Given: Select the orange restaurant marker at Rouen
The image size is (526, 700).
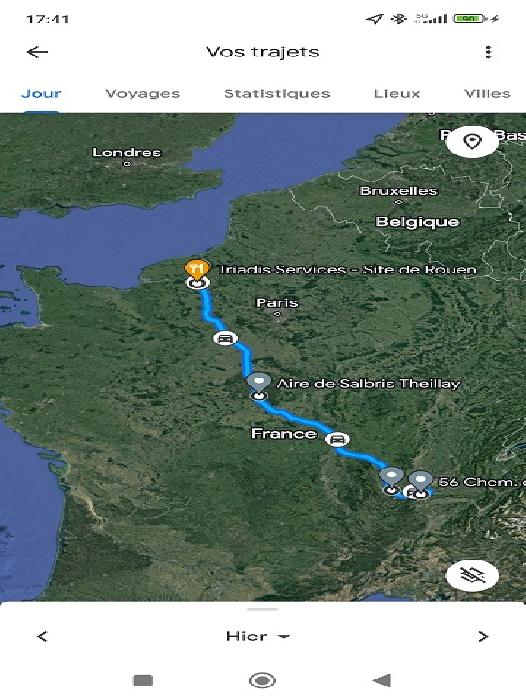Looking at the screenshot, I should click(x=197, y=269).
